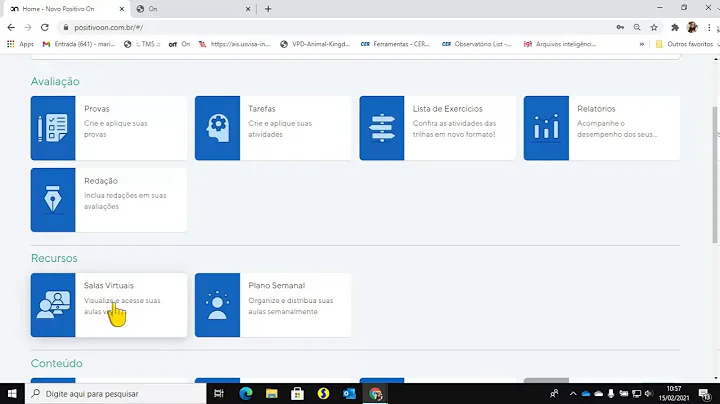Open the Salas Virtuais icon

53,305
